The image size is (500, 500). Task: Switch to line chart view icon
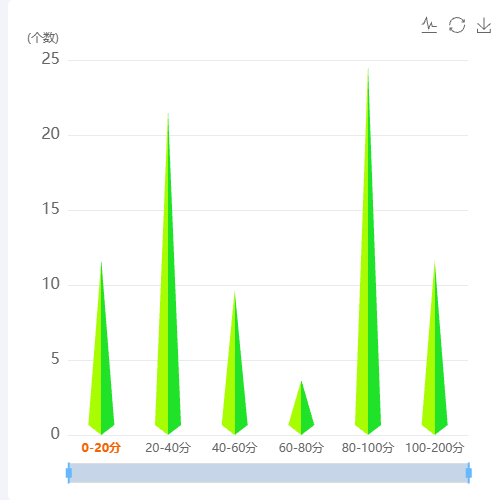(429, 25)
